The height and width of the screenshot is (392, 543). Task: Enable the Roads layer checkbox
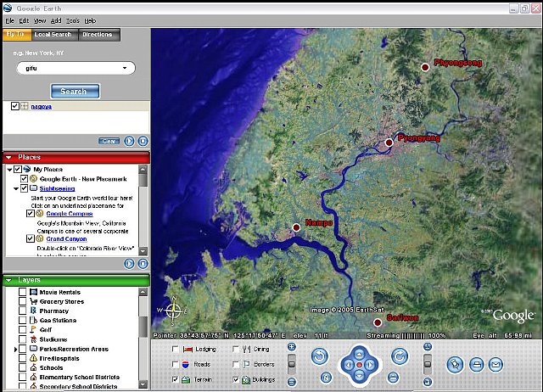point(176,364)
